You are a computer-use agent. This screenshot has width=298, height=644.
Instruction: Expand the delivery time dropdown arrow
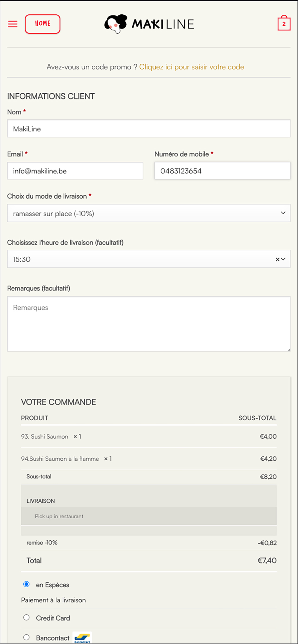(283, 259)
